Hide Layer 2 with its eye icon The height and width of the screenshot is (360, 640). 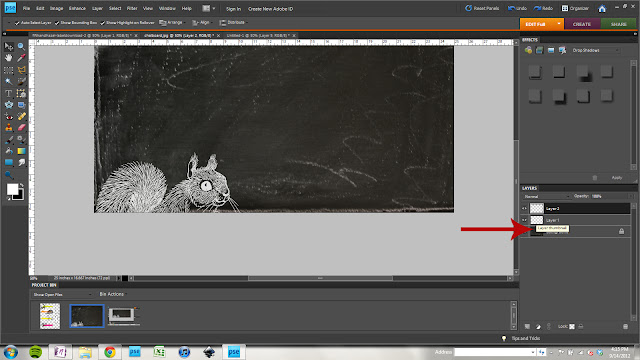pyautogui.click(x=524, y=209)
